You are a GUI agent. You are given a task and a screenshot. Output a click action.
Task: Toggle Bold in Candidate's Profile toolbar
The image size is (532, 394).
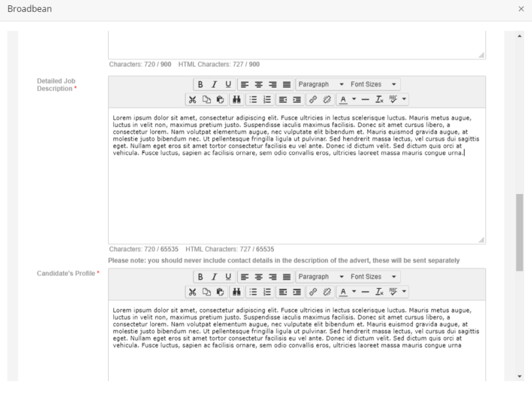200,277
